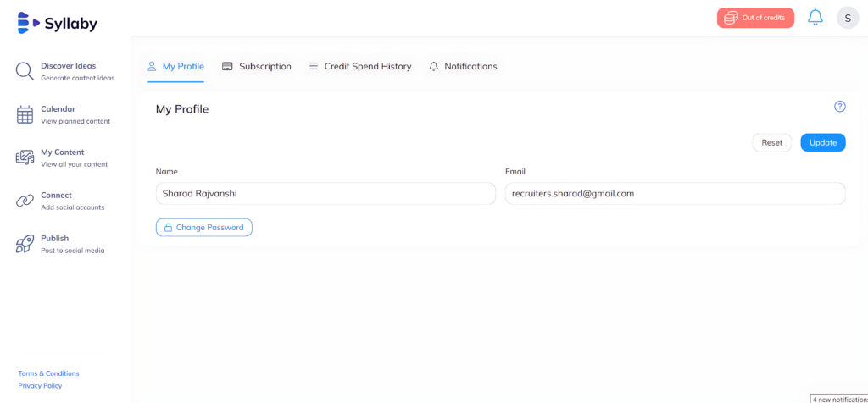868x403 pixels.
Task: Click into the Email input field
Action: click(675, 194)
